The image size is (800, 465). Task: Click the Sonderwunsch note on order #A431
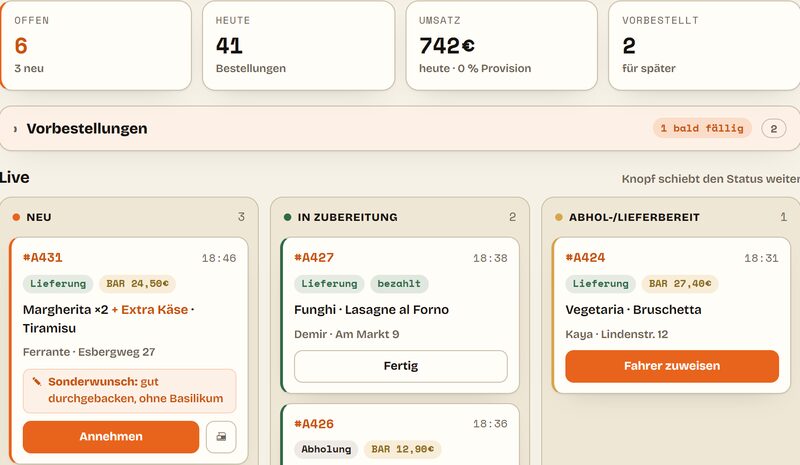[x=130, y=390]
